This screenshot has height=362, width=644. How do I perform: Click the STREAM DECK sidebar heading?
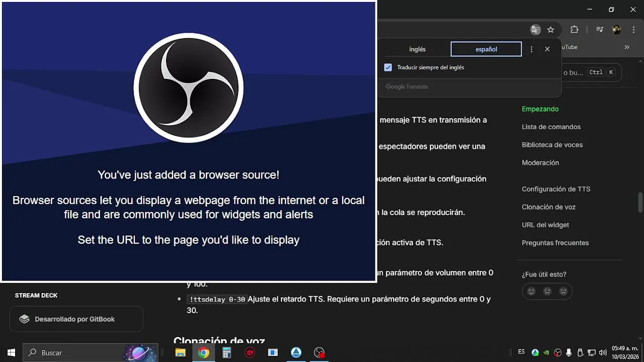tap(36, 296)
